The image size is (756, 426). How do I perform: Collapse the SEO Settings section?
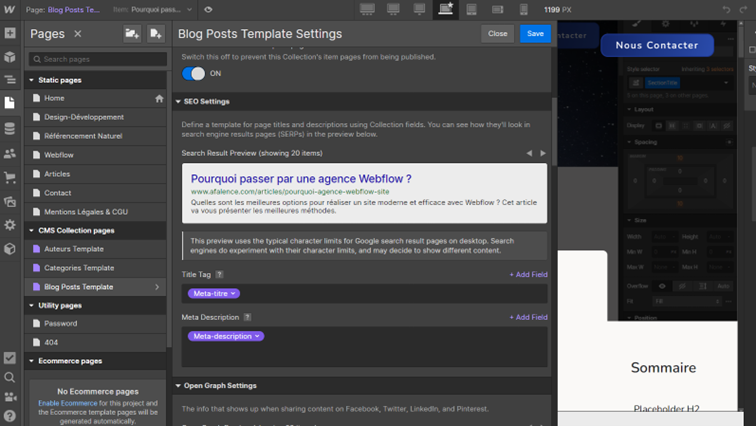(x=178, y=102)
